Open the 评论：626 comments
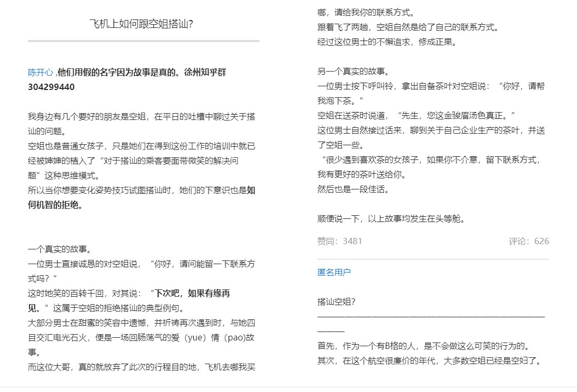The height and width of the screenshot is (392, 577). [529, 241]
